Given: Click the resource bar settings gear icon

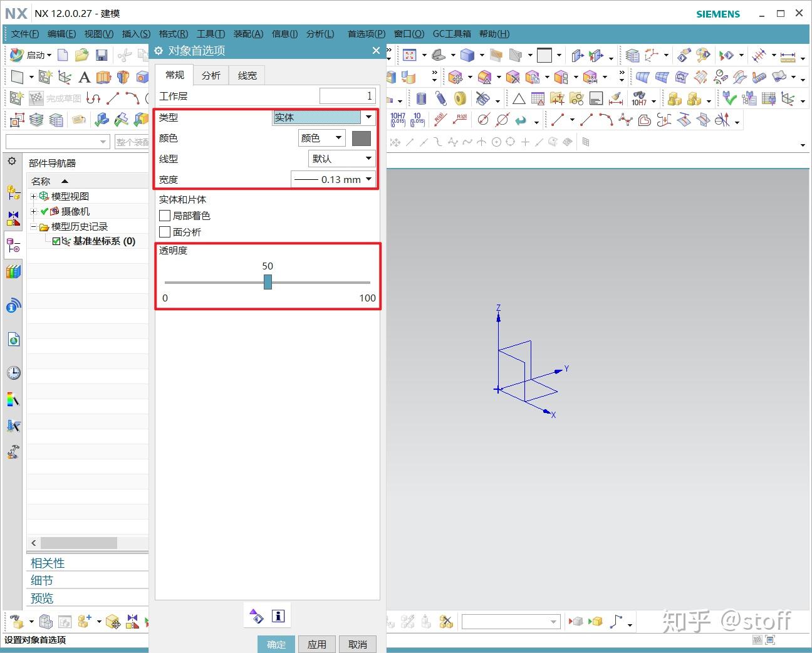Looking at the screenshot, I should (x=12, y=162).
